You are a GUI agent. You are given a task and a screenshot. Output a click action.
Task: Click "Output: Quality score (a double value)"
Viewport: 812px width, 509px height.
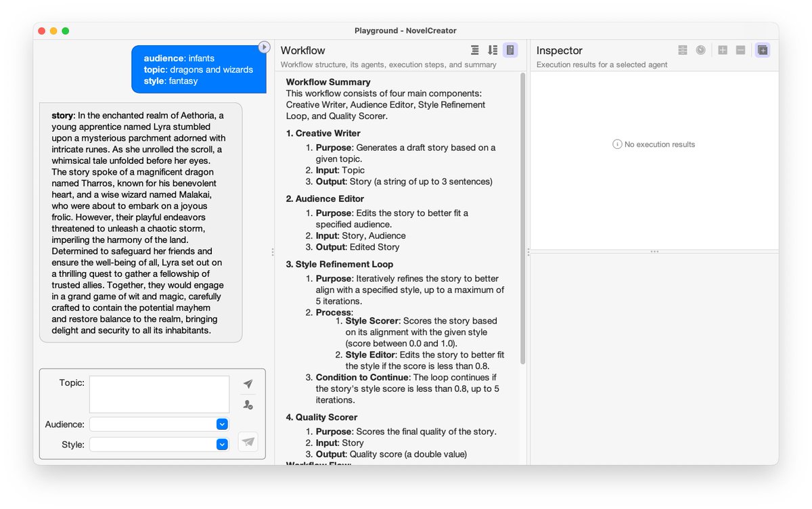click(391, 454)
